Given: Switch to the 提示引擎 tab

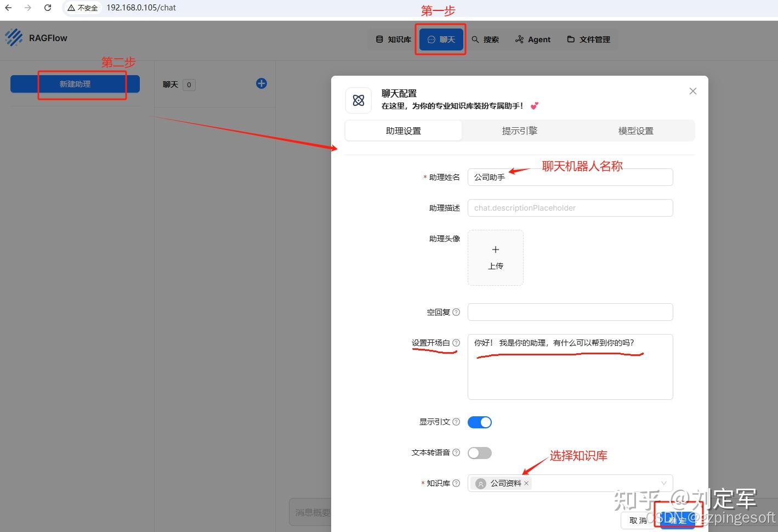Looking at the screenshot, I should [x=519, y=131].
